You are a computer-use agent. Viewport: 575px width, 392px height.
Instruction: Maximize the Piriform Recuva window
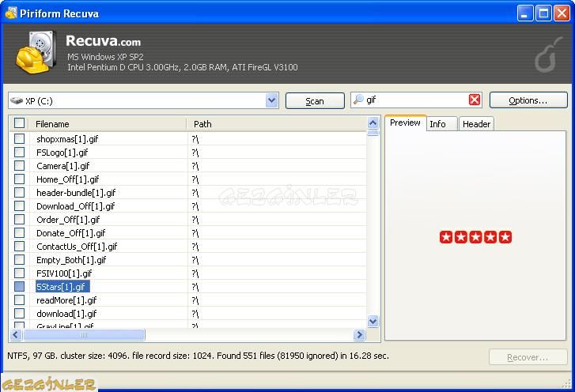pos(543,13)
